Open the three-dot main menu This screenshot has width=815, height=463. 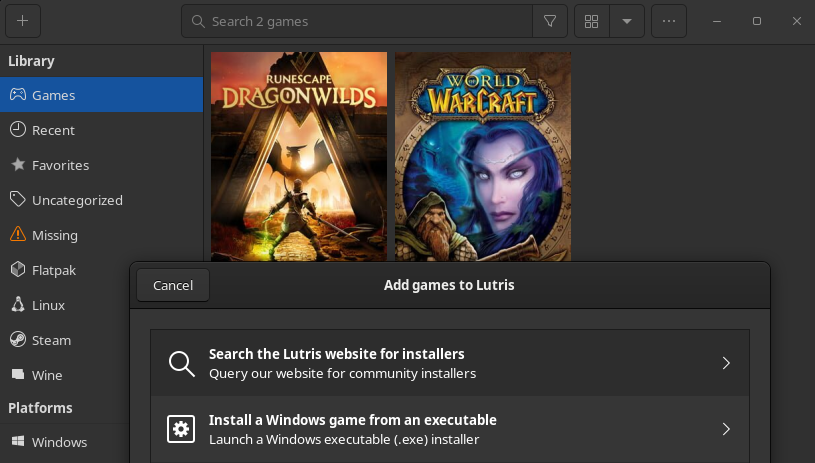point(669,21)
